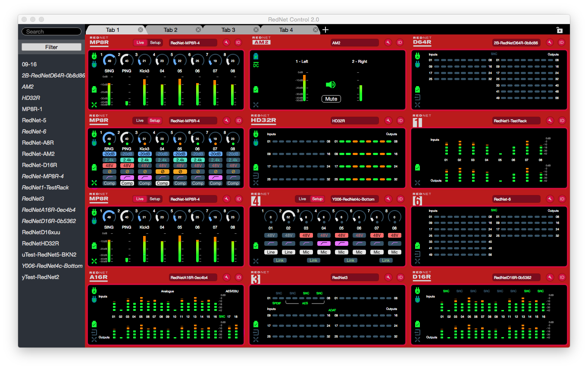Viewport: 588px width, 369px height.
Task: Toggle Comp on channel 04 in MP8R setup panel
Action: [x=162, y=183]
